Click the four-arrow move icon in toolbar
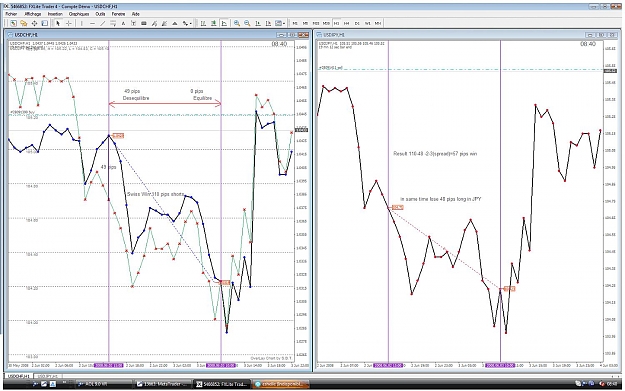625x391 pixels. click(34, 24)
